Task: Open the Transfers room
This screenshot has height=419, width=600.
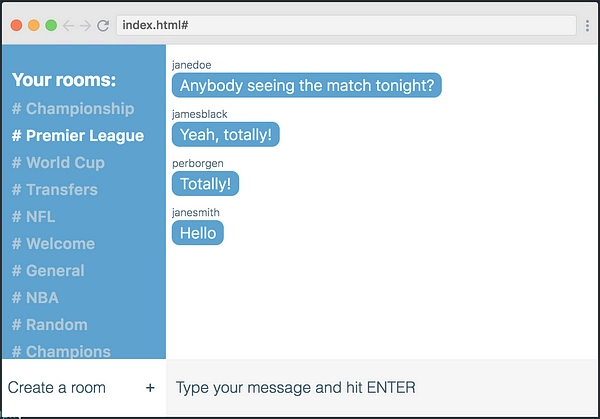Action: 55,190
